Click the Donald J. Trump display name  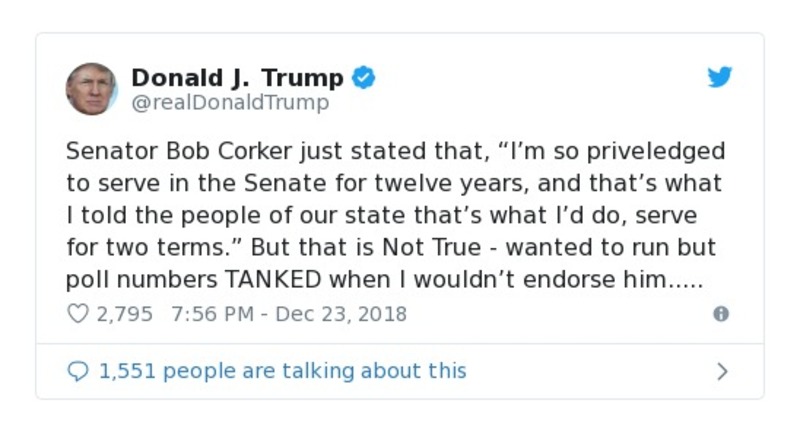(x=237, y=78)
